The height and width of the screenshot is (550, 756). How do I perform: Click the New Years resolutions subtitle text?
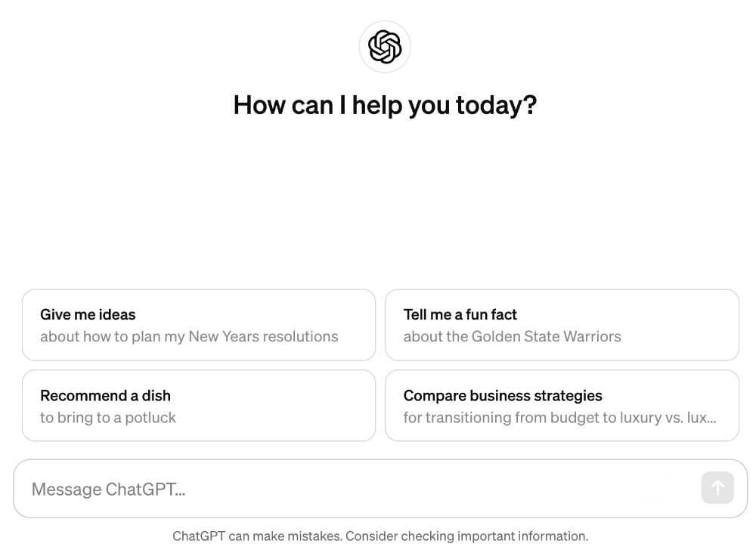[x=189, y=337]
